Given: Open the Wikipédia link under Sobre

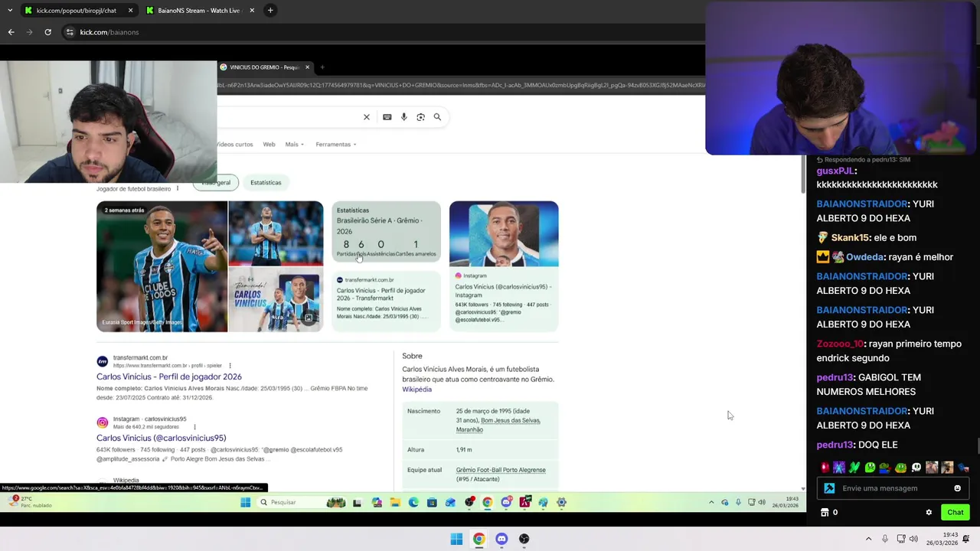Looking at the screenshot, I should tap(417, 390).
